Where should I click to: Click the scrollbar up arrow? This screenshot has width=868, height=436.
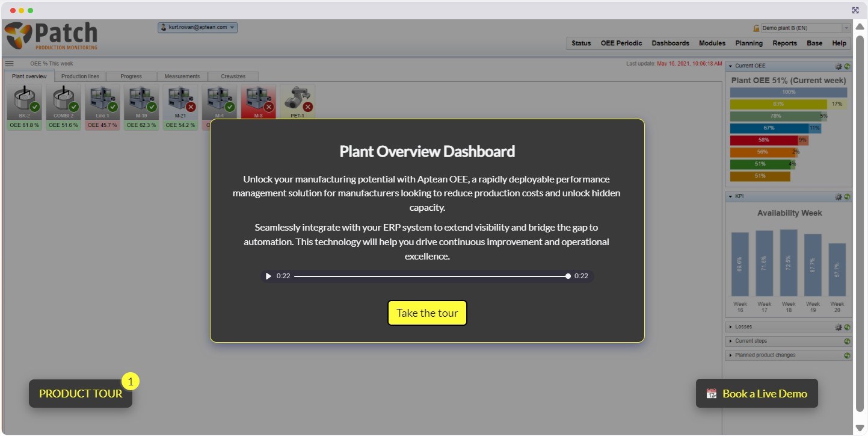point(860,25)
